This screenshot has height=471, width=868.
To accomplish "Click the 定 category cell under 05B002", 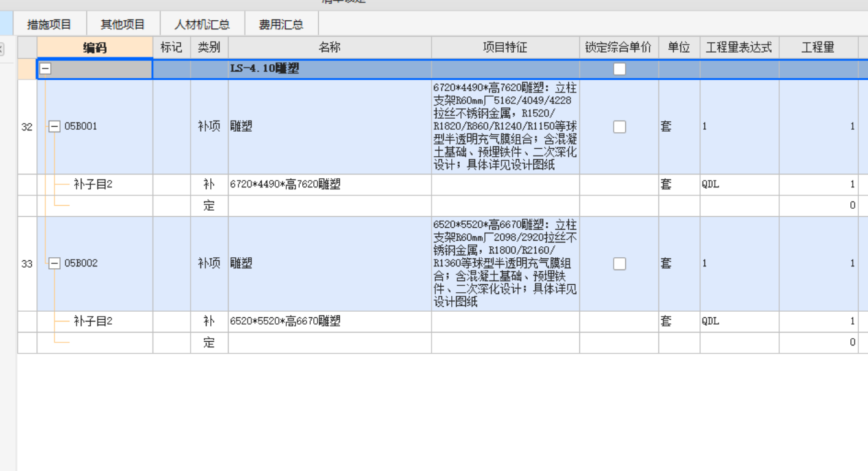I will pyautogui.click(x=210, y=342).
